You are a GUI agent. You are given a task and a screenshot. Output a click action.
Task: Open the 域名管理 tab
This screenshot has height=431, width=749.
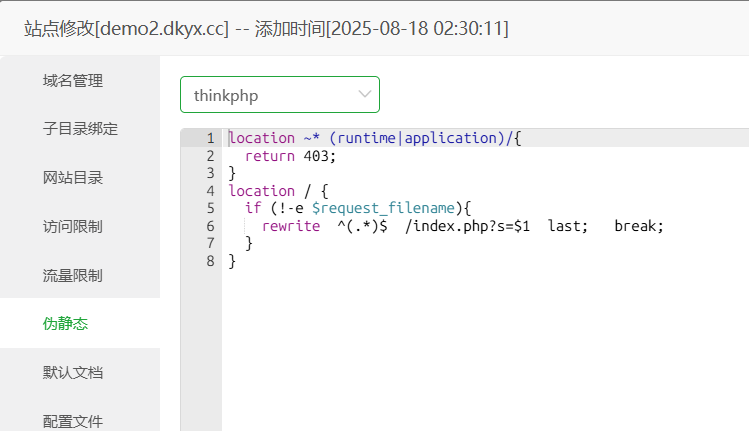73,81
